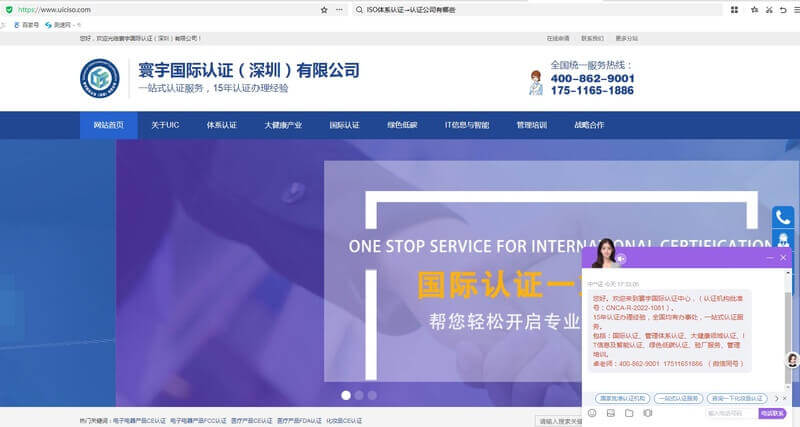Open the 联系我们 top link
This screenshot has height=427, width=800.
pos(592,38)
